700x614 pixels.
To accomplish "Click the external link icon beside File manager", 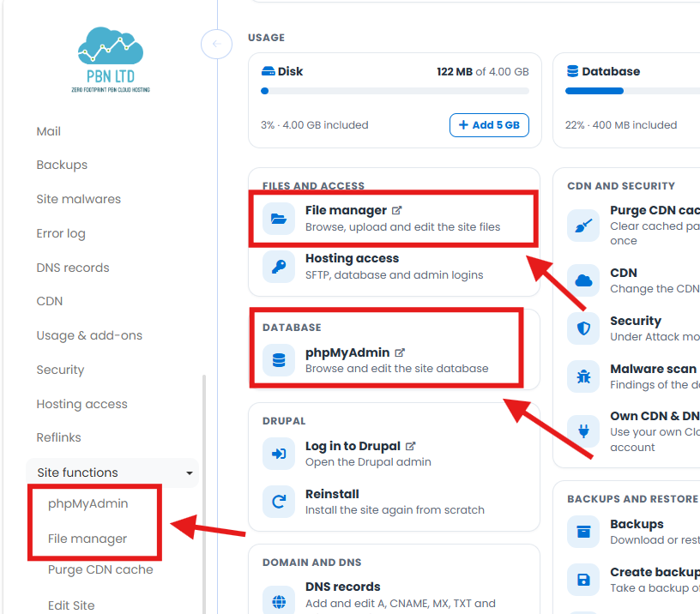I will point(397,210).
